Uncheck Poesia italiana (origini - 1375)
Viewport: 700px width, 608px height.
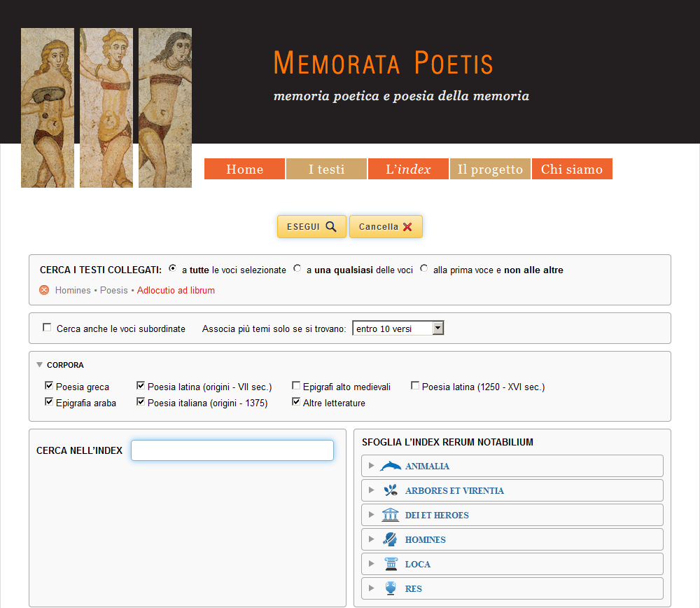pyautogui.click(x=141, y=401)
